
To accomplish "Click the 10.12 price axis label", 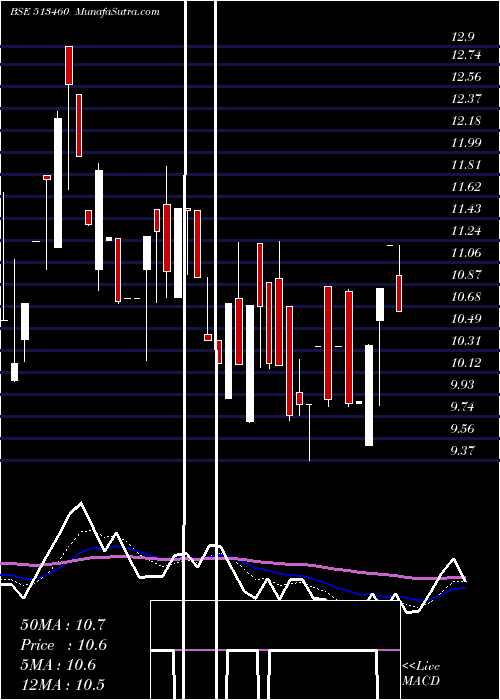I will click(466, 362).
